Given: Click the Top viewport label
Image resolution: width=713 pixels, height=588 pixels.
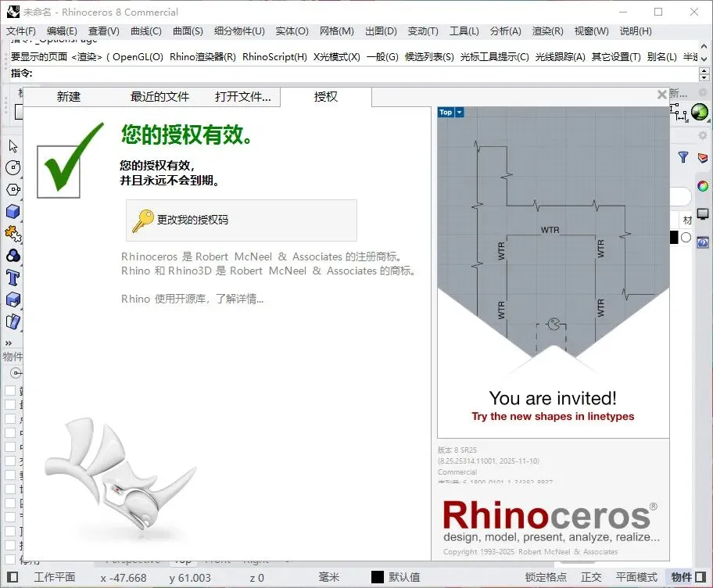Looking at the screenshot, I should (446, 113).
